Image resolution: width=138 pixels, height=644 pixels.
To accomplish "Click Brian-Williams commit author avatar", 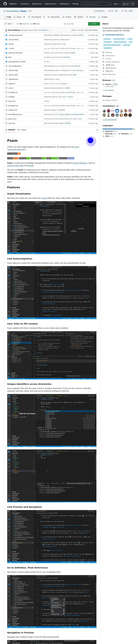I will [6, 30].
